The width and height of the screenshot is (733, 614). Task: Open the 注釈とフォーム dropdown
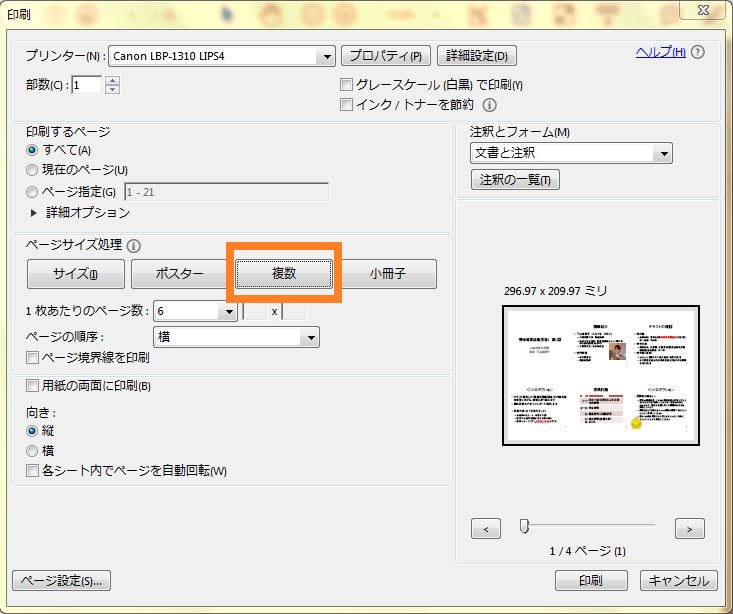coord(663,153)
